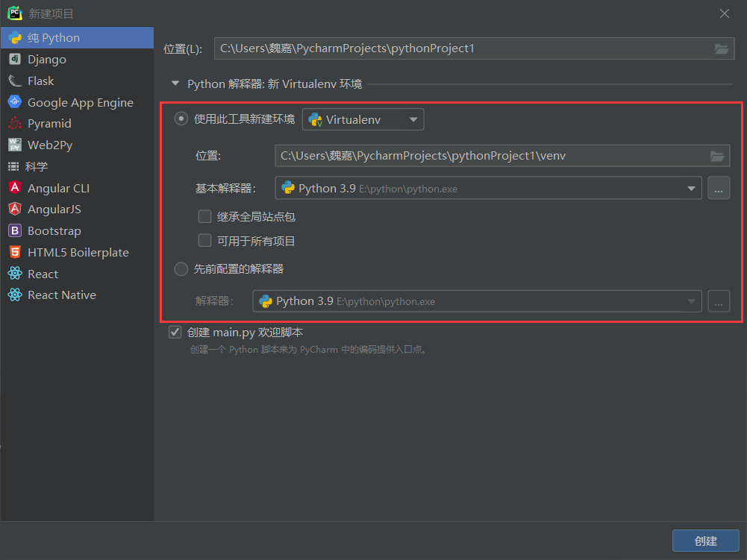Image resolution: width=747 pixels, height=560 pixels.
Task: Click the 科学 list entry text
Action: [37, 166]
